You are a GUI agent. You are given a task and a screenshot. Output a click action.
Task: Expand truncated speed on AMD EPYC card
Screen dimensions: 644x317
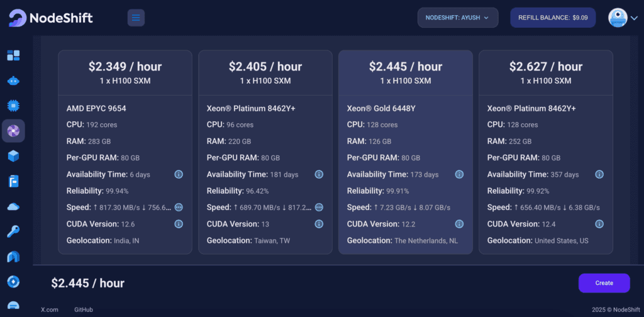[179, 207]
